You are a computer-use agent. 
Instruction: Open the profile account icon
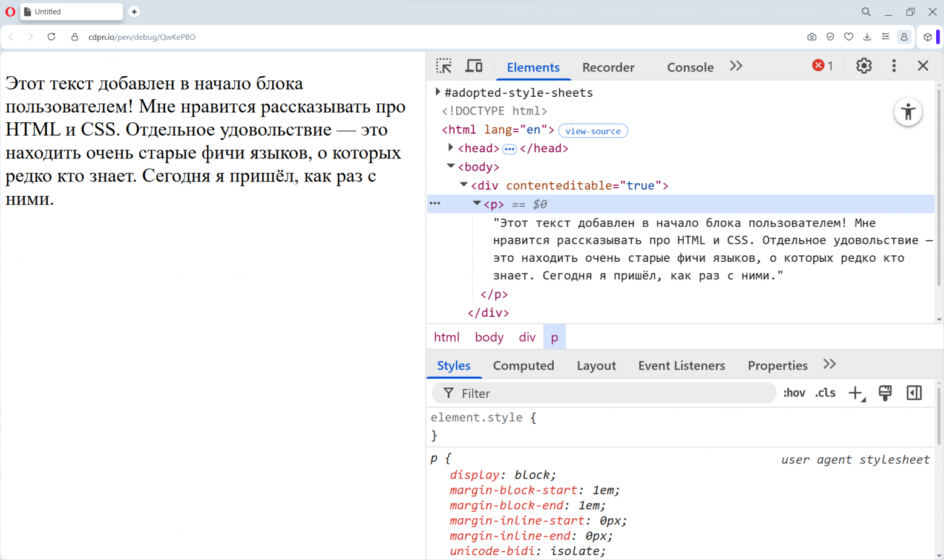tap(904, 37)
